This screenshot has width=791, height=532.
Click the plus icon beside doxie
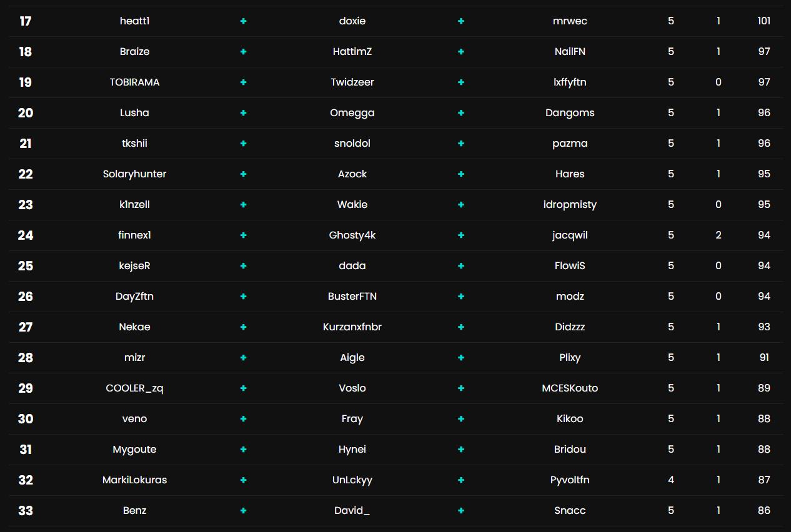click(x=461, y=21)
